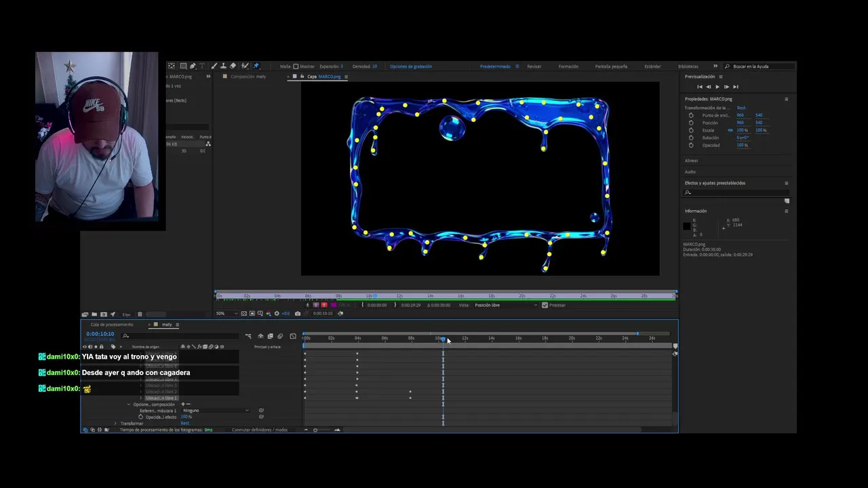868x488 pixels.
Task: Click Conmutar definidores / modos button
Action: pyautogui.click(x=260, y=430)
